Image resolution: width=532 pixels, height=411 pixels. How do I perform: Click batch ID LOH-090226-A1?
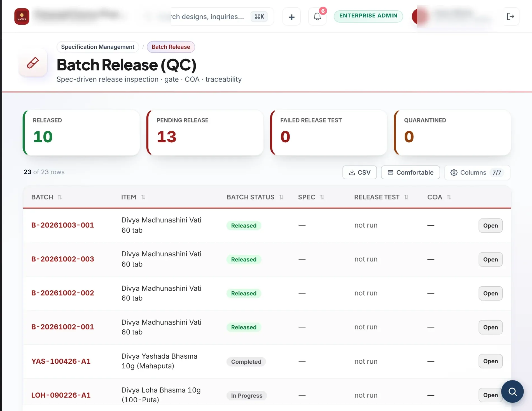[61, 395]
